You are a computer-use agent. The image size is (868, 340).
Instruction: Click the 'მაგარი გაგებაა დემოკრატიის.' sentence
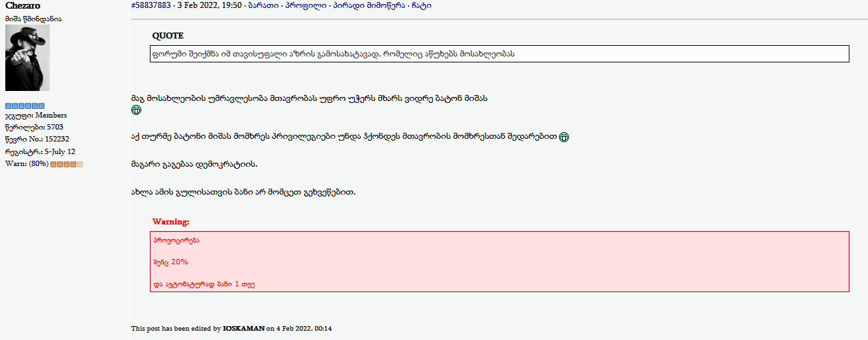pyautogui.click(x=194, y=164)
